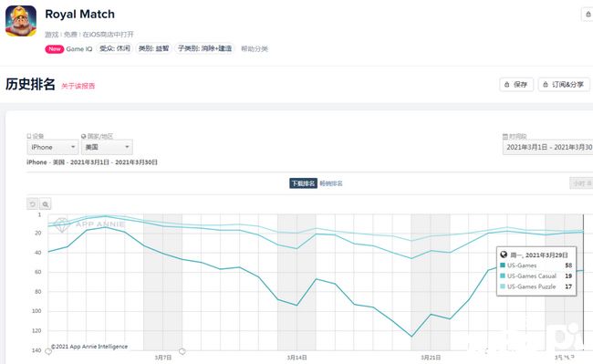Click the lock icon on 保存 button
The image size is (593, 364).
pos(506,84)
